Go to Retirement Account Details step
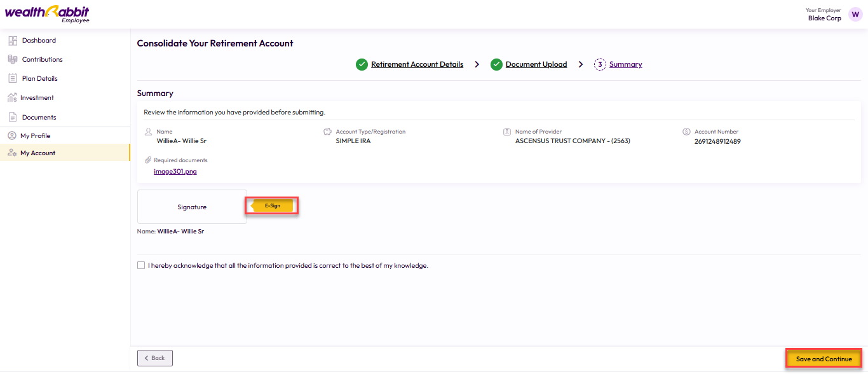The width and height of the screenshot is (868, 374). pyautogui.click(x=417, y=64)
